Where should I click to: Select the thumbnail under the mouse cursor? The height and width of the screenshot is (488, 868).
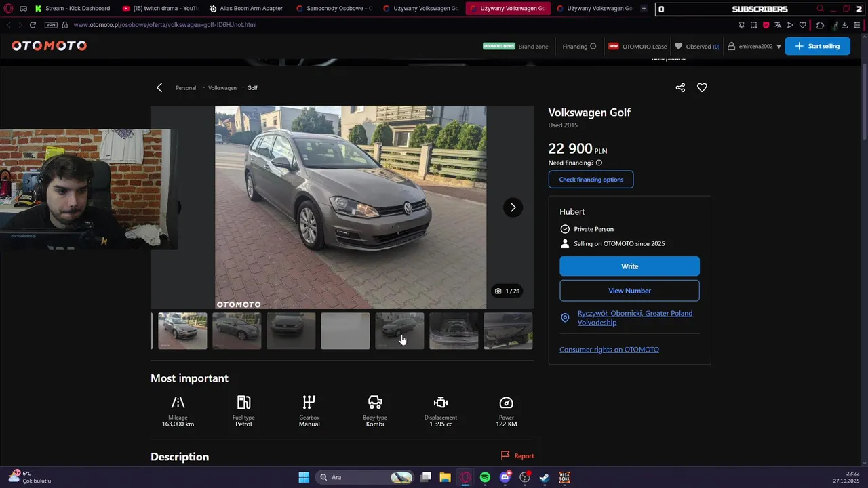pyautogui.click(x=399, y=331)
